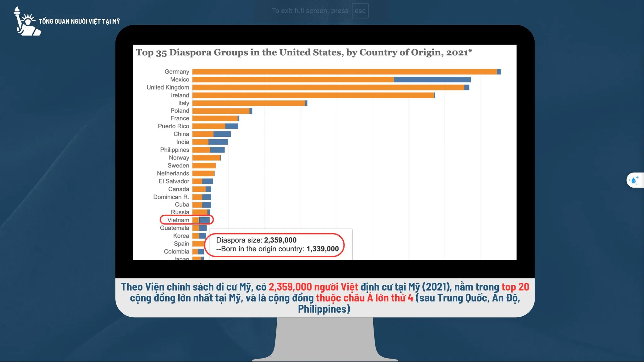Click the Poland bar
Screen dimensions: 644x362
(x=222, y=111)
